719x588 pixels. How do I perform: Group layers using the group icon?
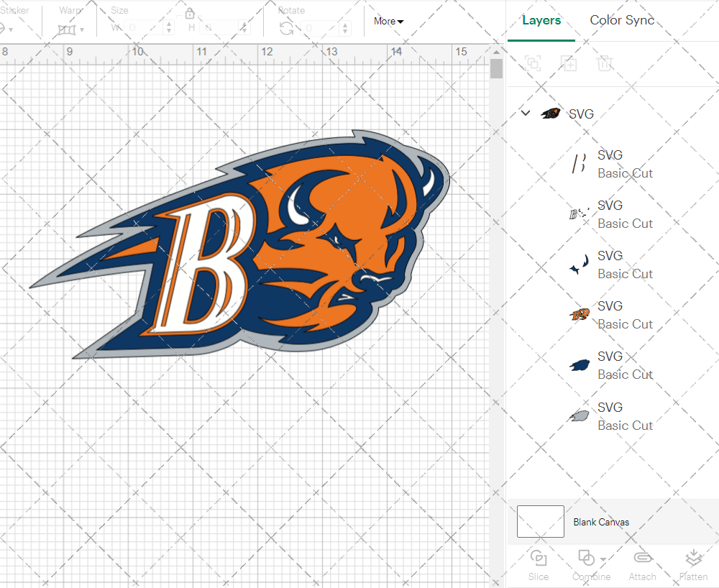pos(533,63)
